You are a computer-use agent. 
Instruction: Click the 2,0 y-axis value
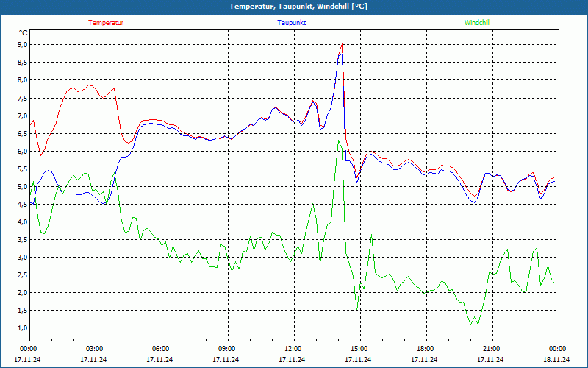point(23,293)
